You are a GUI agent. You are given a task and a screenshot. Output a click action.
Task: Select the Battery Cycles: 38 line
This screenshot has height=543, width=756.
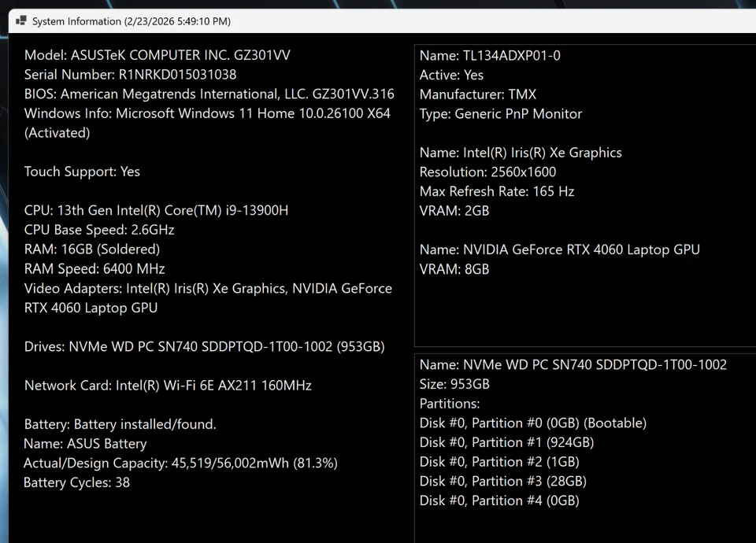coord(76,482)
